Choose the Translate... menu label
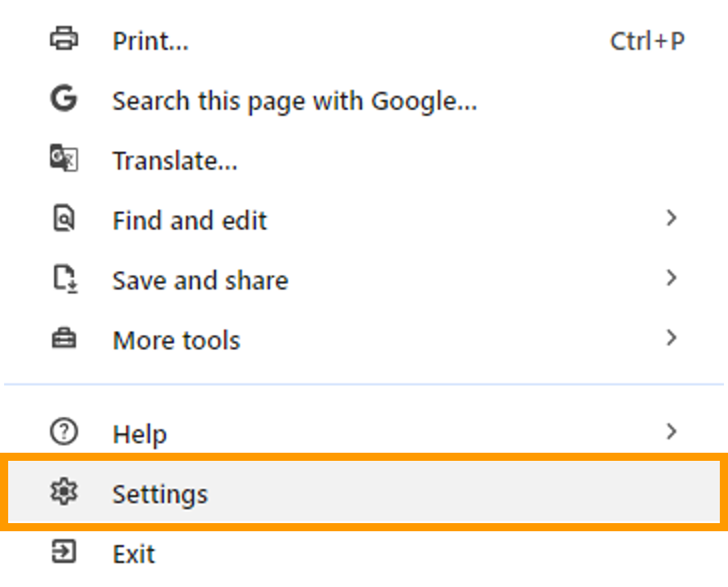 coord(175,161)
